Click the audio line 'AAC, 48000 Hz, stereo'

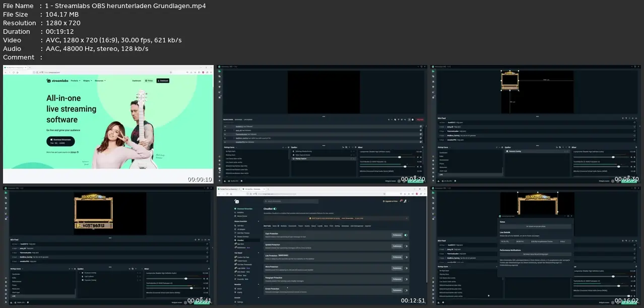[82, 49]
